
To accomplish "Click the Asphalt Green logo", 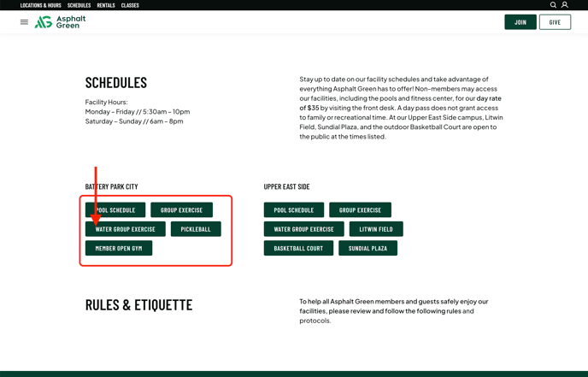I will (x=60, y=22).
